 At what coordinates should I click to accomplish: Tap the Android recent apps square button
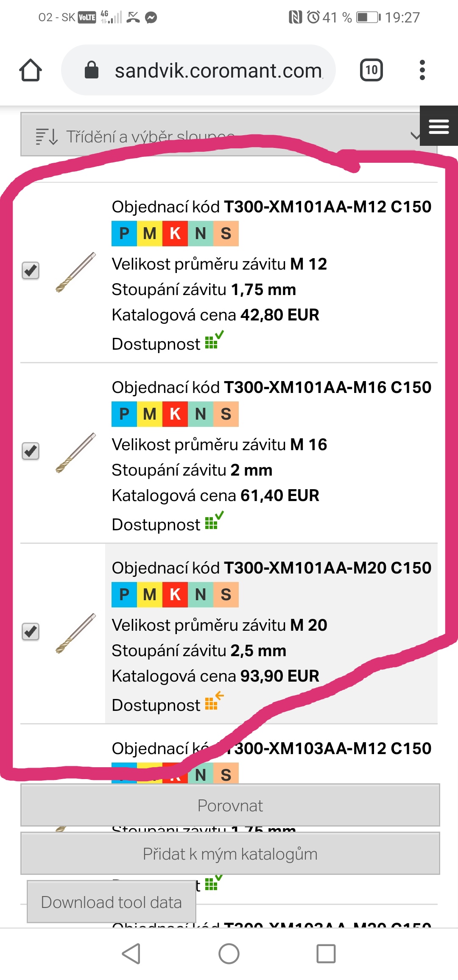pos(326,954)
